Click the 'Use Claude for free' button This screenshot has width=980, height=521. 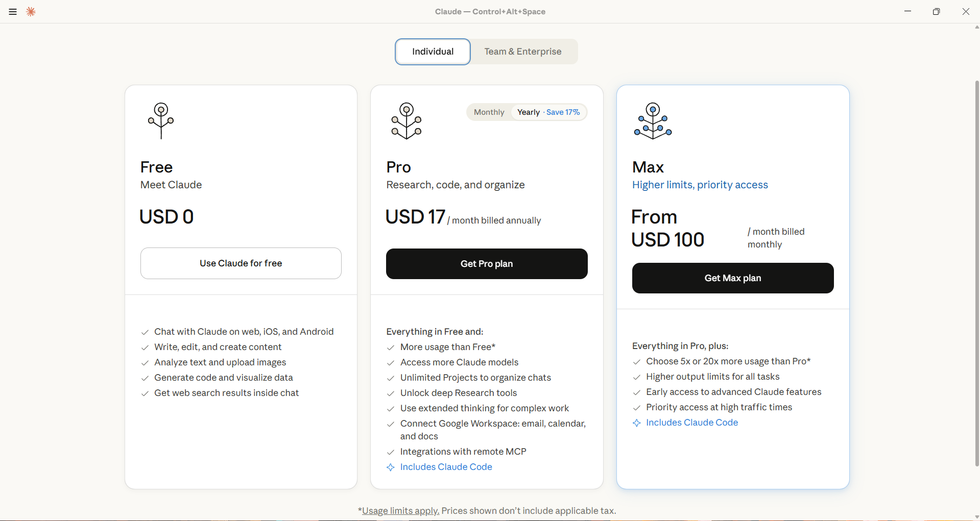point(241,263)
